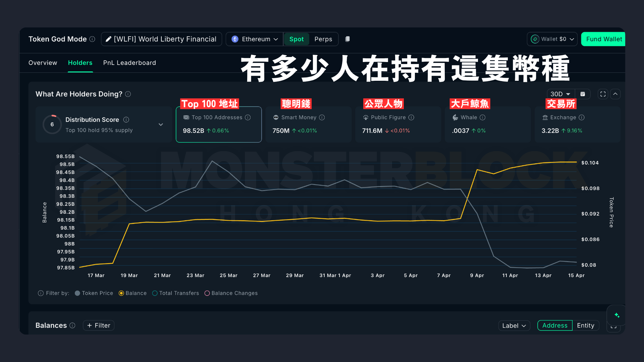Click the fullscreen expand chart icon
644x362 pixels.
click(x=603, y=94)
